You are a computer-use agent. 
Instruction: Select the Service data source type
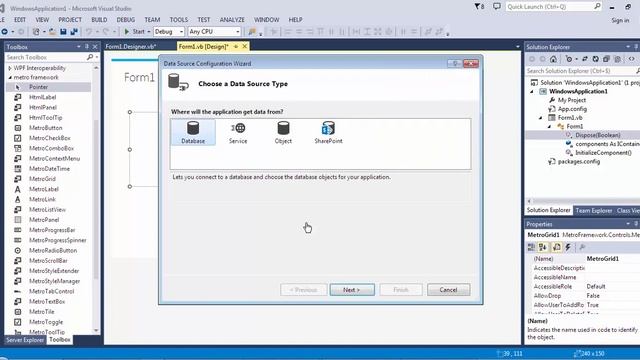tap(238, 132)
